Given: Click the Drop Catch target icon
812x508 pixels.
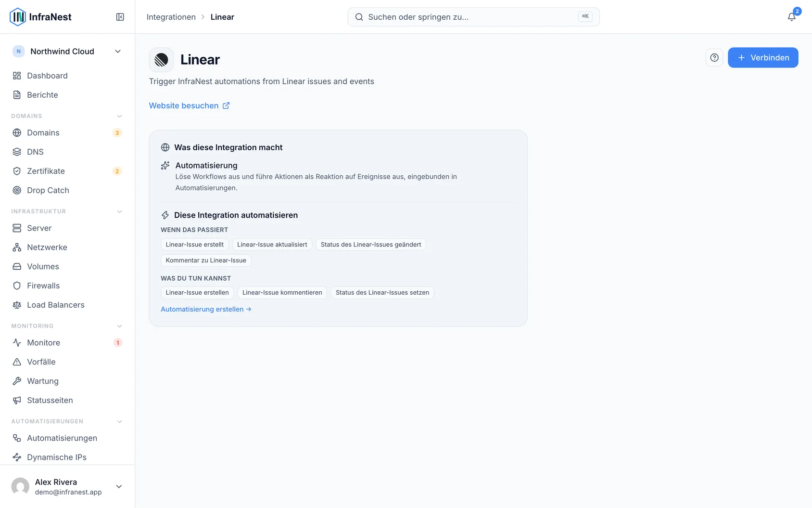Looking at the screenshot, I should point(17,190).
